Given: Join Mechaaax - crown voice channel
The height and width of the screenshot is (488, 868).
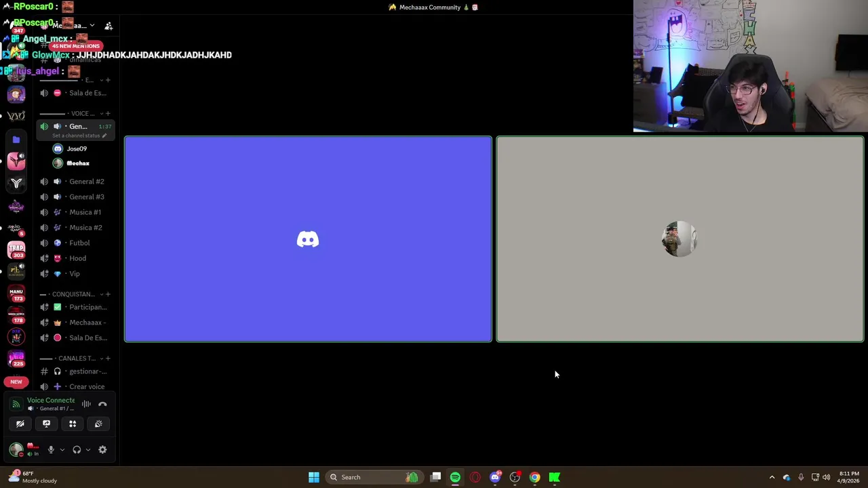Looking at the screenshot, I should [75, 323].
